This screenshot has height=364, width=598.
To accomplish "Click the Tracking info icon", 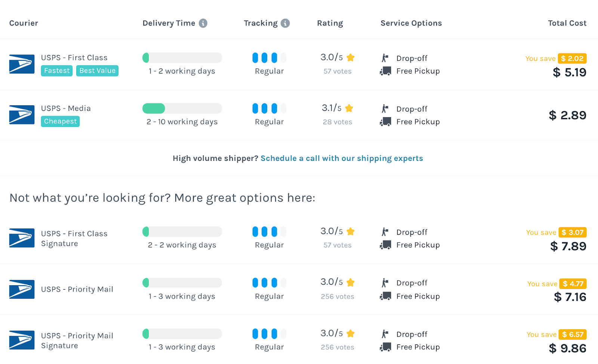I will (285, 23).
